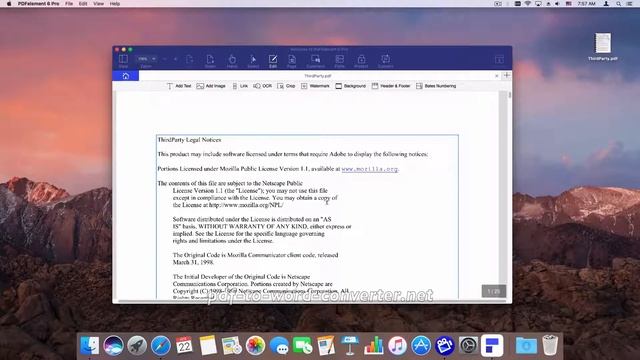Image resolution: width=640 pixels, height=360 pixels.
Task: Open the Trash in dock
Action: [550, 345]
